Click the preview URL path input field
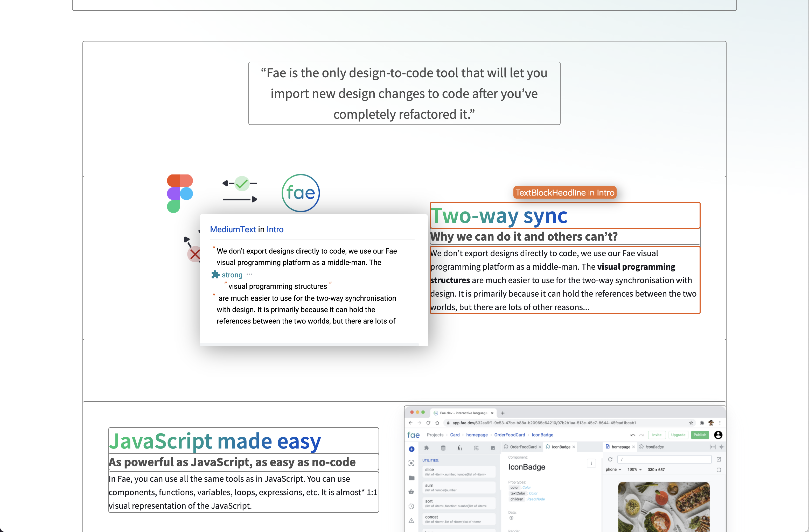Viewport: 809px width, 532px height. (x=664, y=459)
